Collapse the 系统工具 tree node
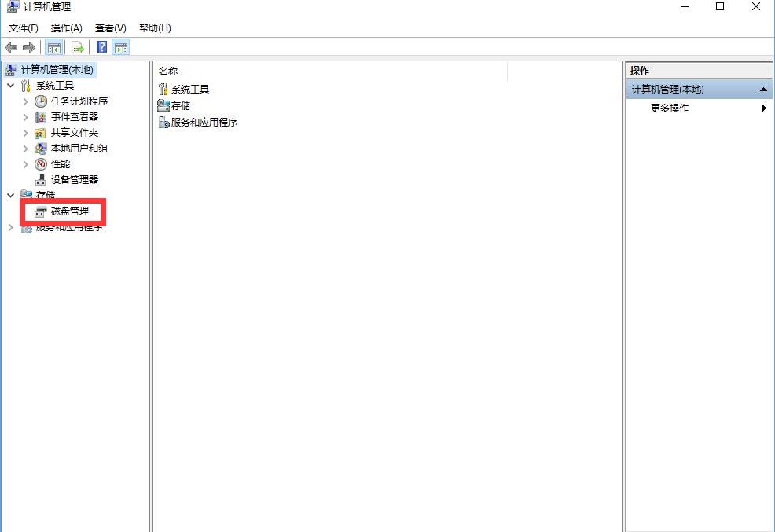 10,86
